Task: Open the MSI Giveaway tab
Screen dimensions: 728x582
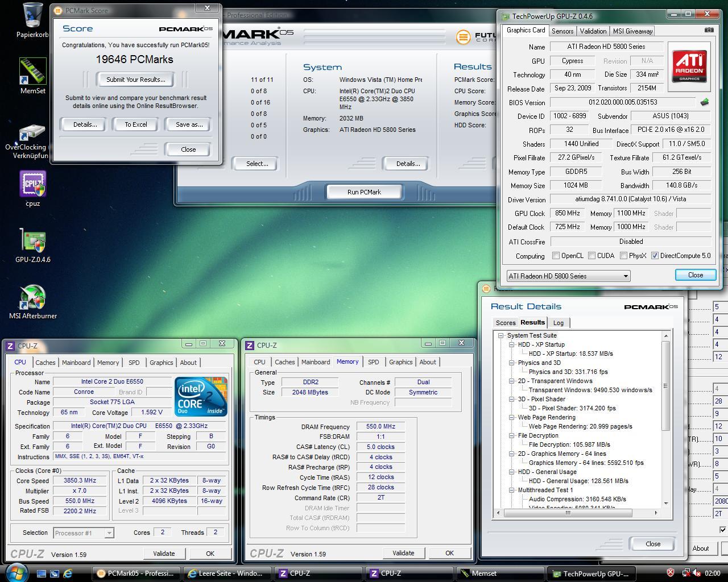Action: point(632,31)
